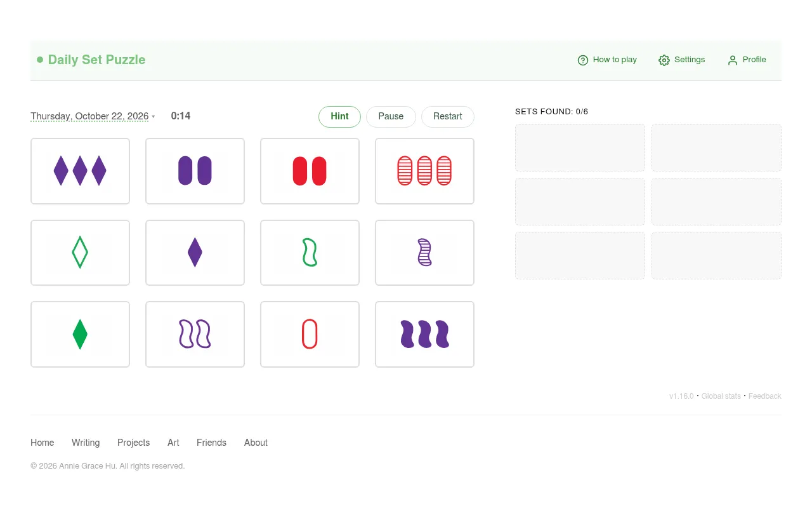Image resolution: width=812 pixels, height=508 pixels.
Task: Go to Home in footer navigation
Action: [x=43, y=443]
